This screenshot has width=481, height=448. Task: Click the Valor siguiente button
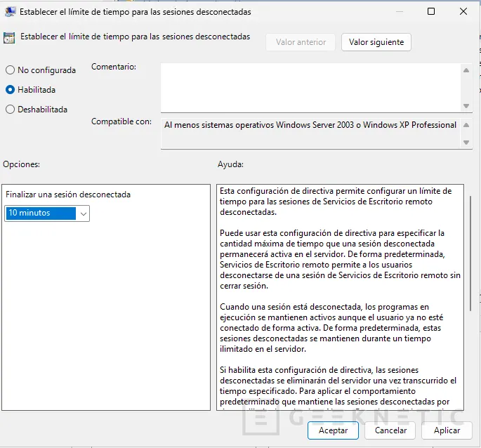376,42
